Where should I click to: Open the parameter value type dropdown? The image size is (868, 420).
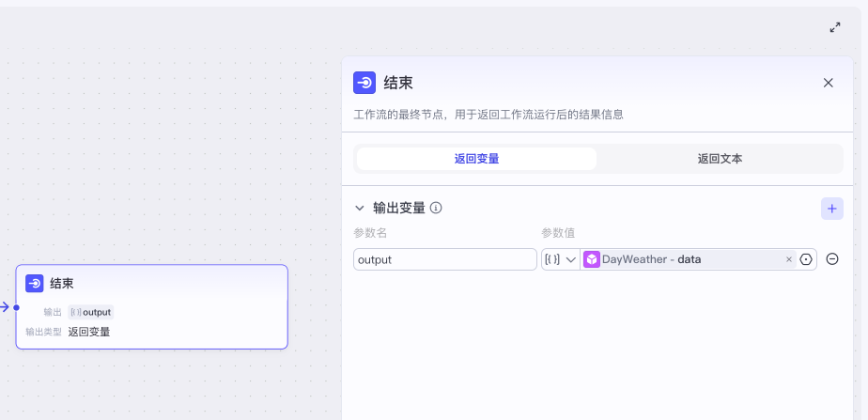561,259
